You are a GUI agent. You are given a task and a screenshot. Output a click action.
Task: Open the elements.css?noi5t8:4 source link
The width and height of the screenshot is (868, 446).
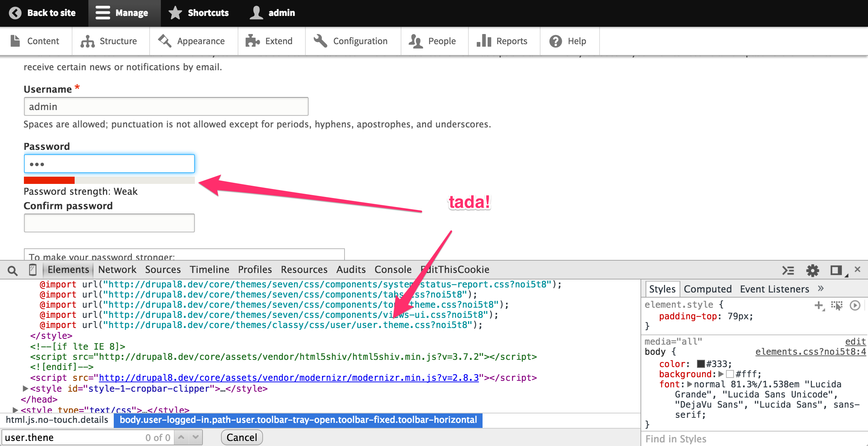[810, 352]
